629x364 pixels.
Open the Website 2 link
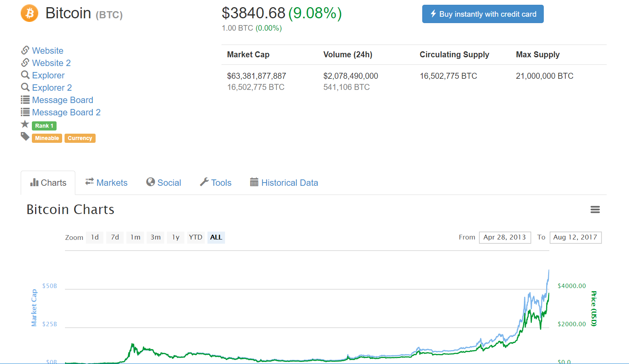tap(51, 63)
